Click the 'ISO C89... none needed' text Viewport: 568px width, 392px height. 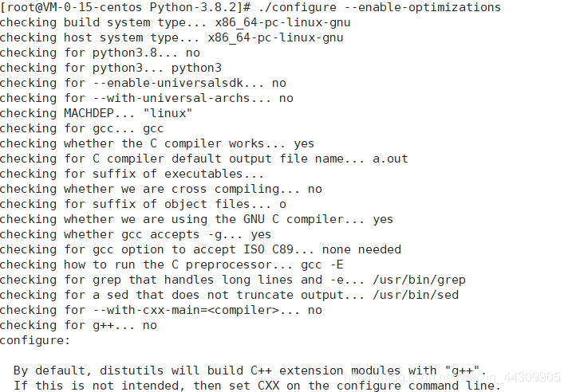[x=322, y=249]
